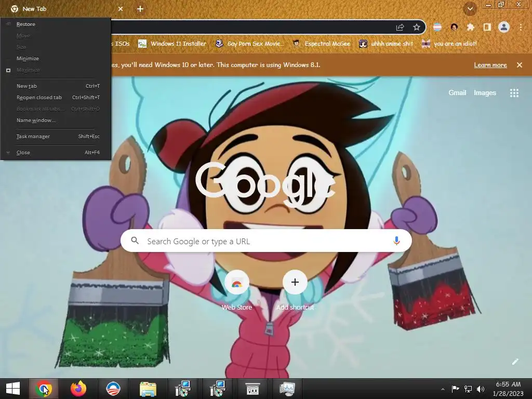Click the address bar
The width and height of the screenshot is (532, 399).
251,27
